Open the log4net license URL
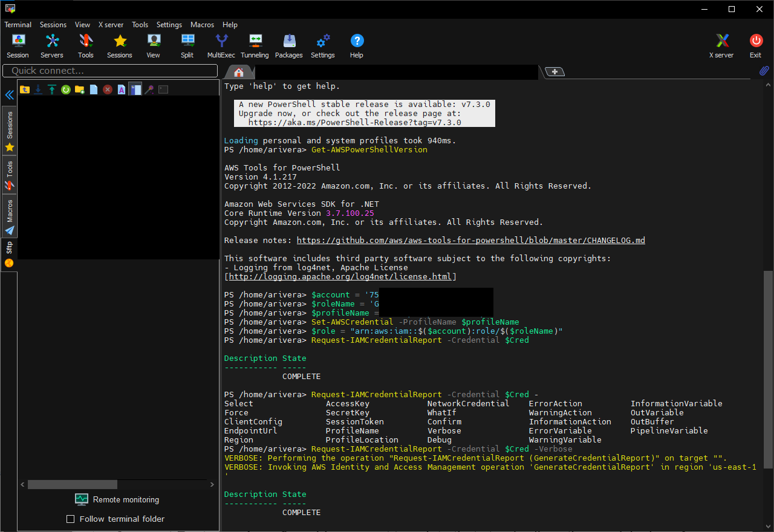 pyautogui.click(x=340, y=276)
